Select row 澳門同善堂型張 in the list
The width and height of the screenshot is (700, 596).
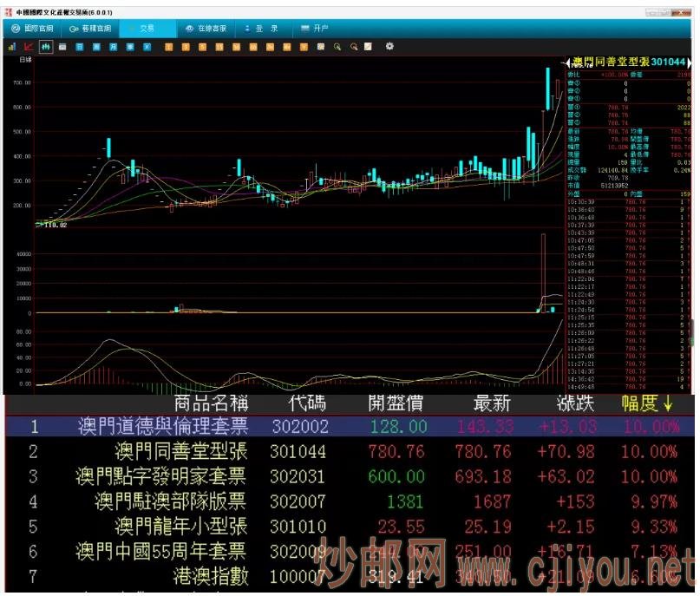coord(350,452)
